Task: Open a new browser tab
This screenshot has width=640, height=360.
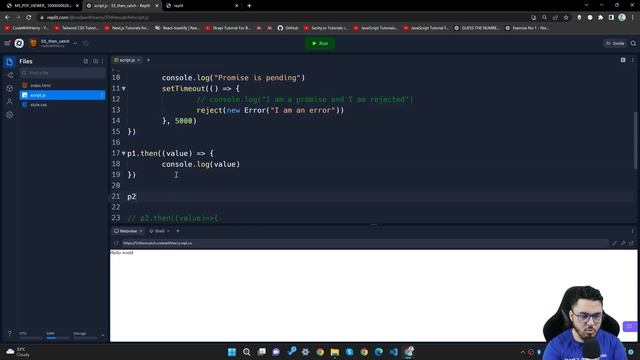Action: click(x=249, y=6)
